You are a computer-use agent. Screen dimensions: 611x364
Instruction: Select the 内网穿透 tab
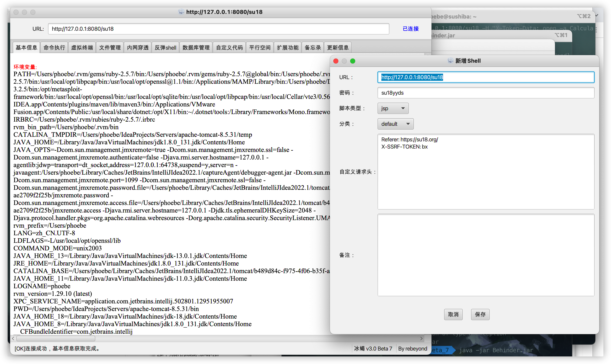pos(138,48)
